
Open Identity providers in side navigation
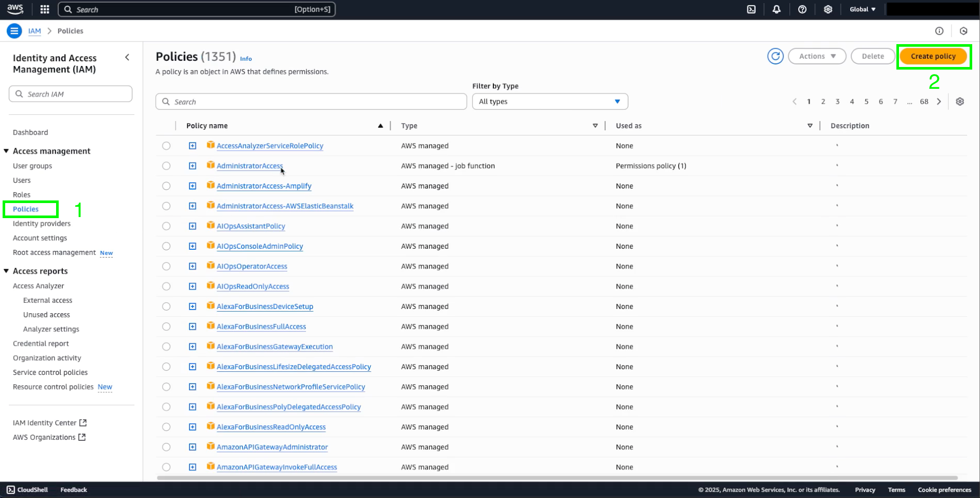click(x=42, y=224)
